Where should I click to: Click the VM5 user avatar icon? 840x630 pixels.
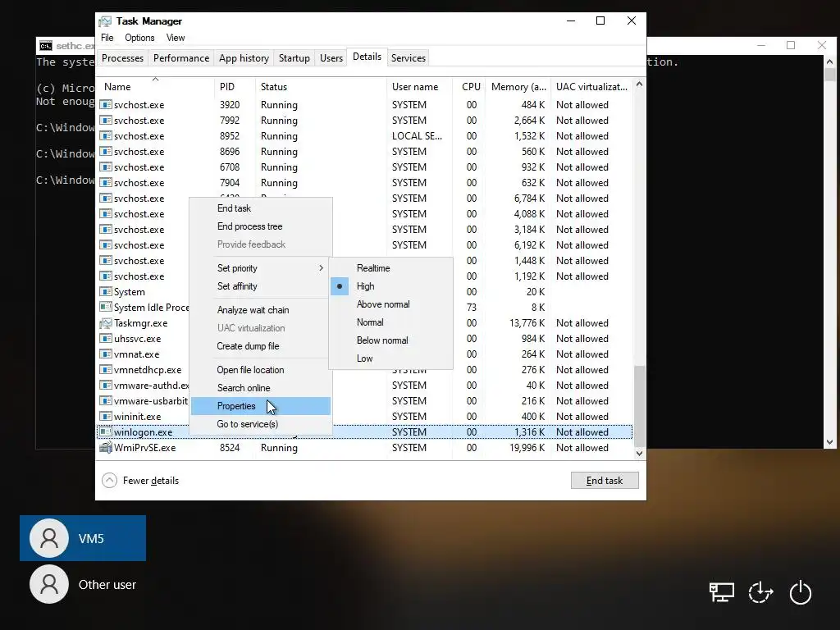point(49,538)
